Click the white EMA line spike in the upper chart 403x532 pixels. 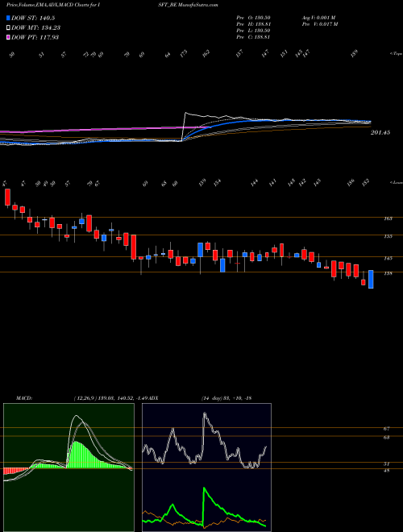[185, 114]
